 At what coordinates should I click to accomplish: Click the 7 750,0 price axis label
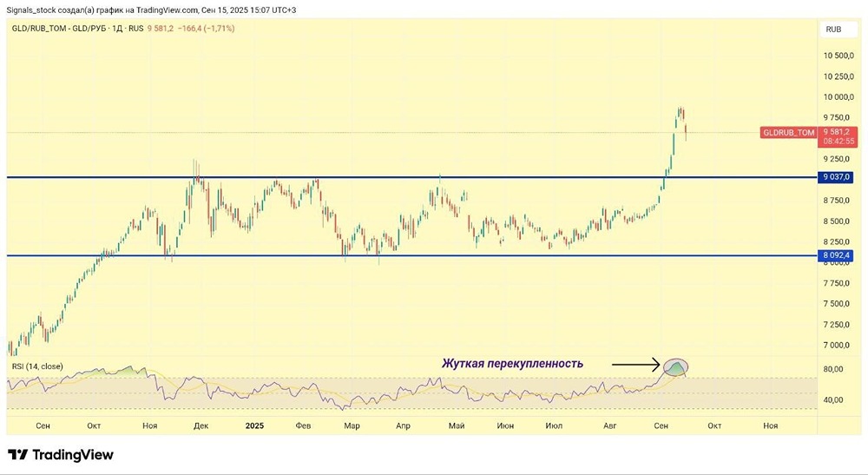pyautogui.click(x=836, y=283)
